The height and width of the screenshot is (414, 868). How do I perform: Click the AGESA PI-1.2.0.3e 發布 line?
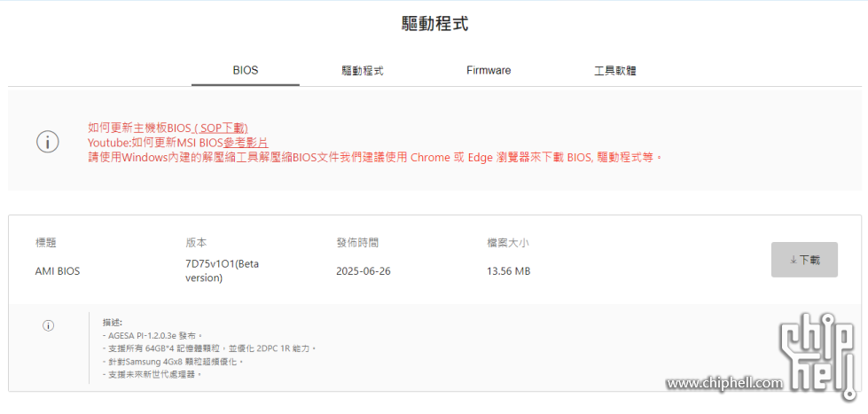152,335
